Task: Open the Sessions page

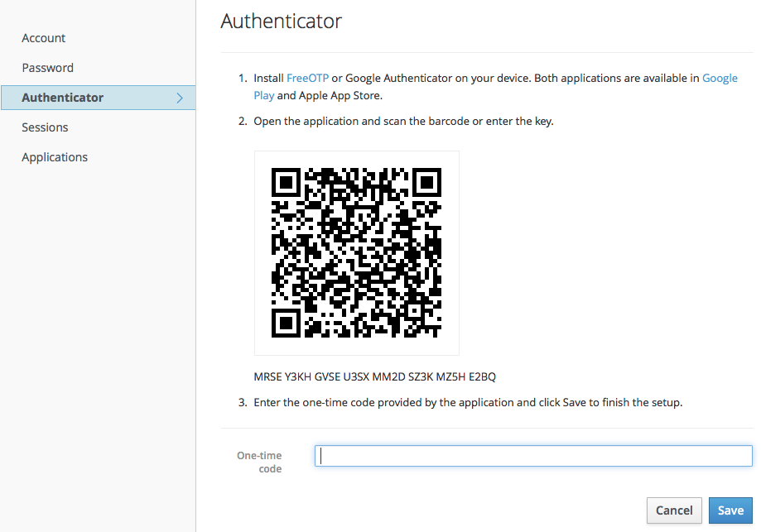Action: [x=45, y=127]
